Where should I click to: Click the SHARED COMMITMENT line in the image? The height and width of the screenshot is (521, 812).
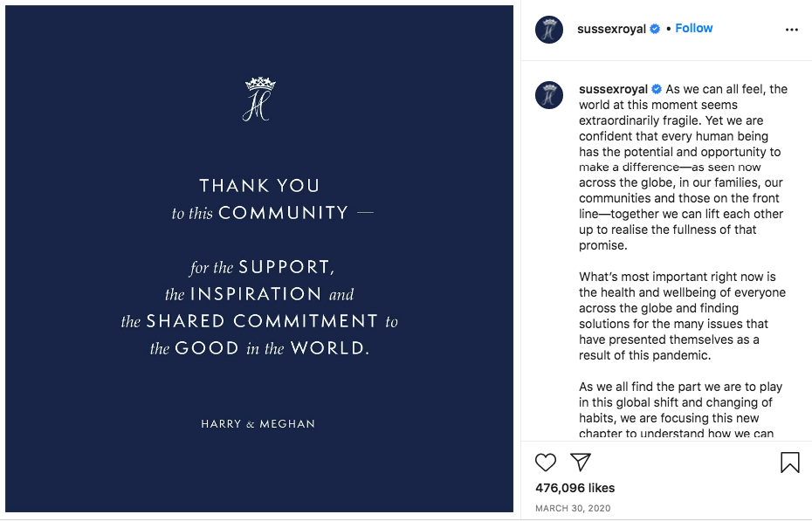(x=262, y=321)
